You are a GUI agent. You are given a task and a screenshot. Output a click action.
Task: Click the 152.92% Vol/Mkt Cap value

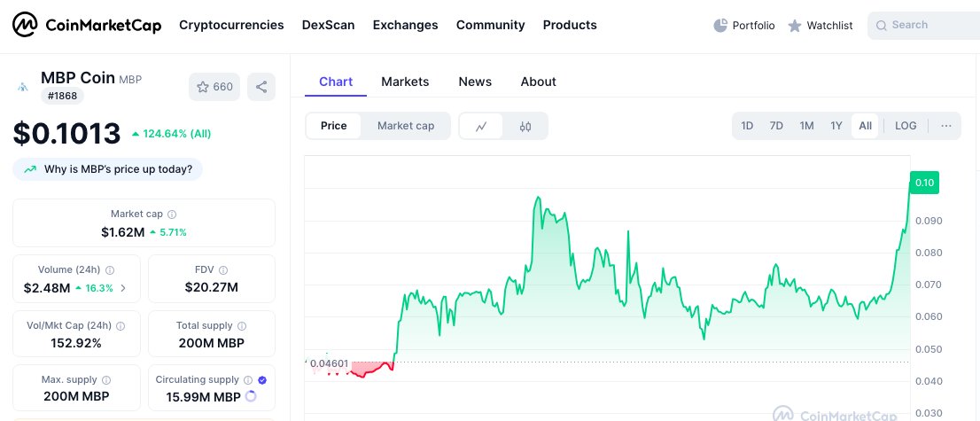tap(76, 343)
